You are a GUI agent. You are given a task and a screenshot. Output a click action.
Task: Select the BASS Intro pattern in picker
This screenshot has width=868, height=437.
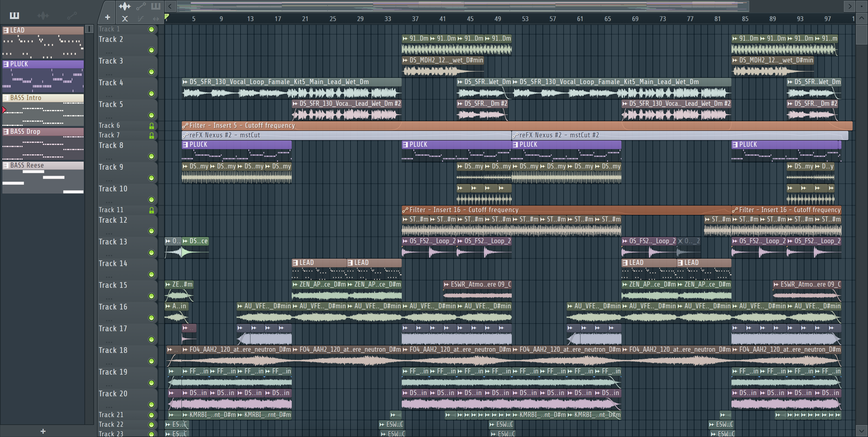(x=43, y=110)
